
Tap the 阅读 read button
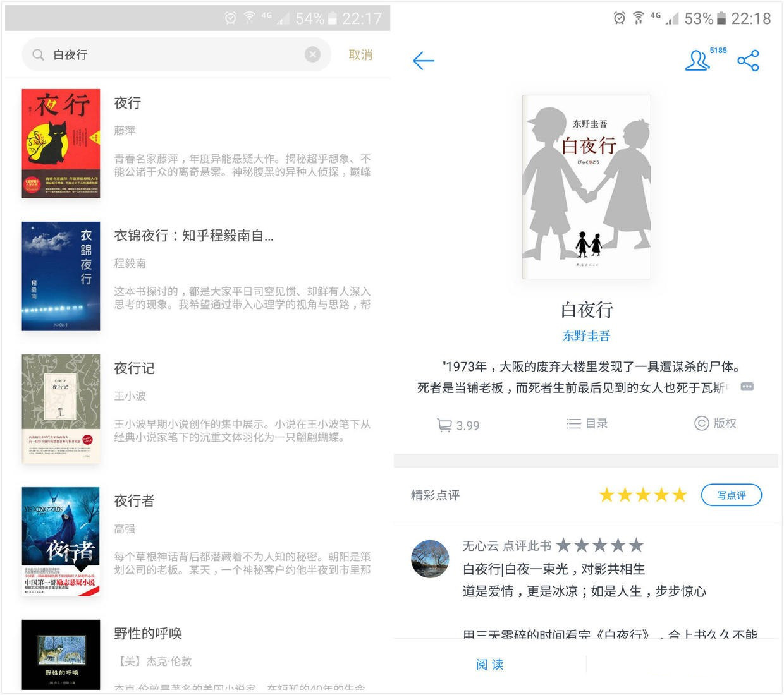click(490, 665)
